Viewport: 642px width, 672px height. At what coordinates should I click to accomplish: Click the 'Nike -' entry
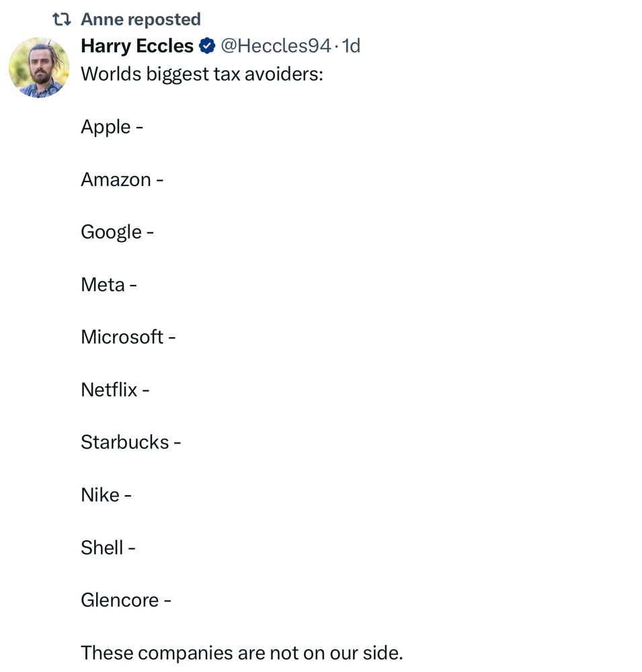106,495
